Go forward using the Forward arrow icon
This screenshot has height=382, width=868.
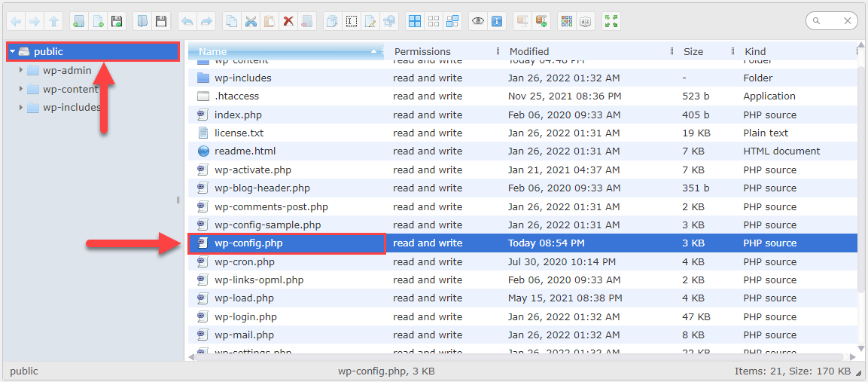(35, 21)
